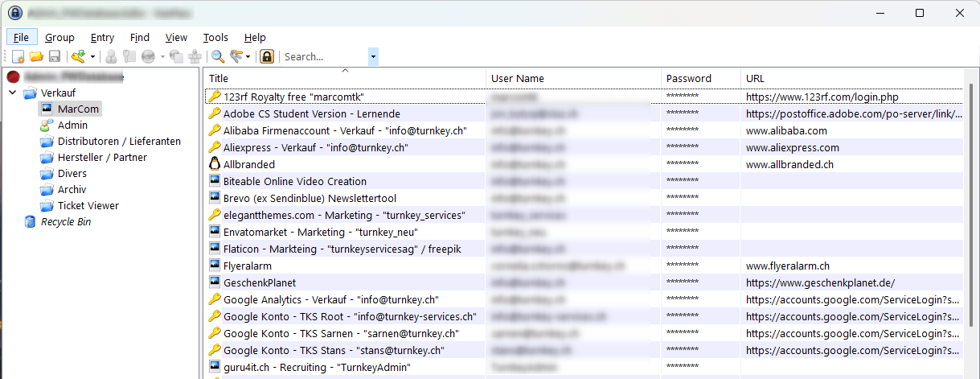This screenshot has height=379, width=980.
Task: Click the www.alibaba.com URL cell
Action: tap(786, 130)
